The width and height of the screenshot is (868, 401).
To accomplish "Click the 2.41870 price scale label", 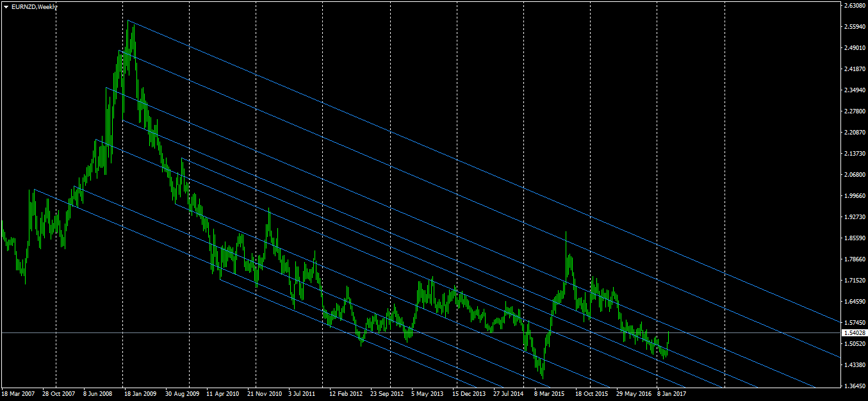I will pyautogui.click(x=855, y=69).
